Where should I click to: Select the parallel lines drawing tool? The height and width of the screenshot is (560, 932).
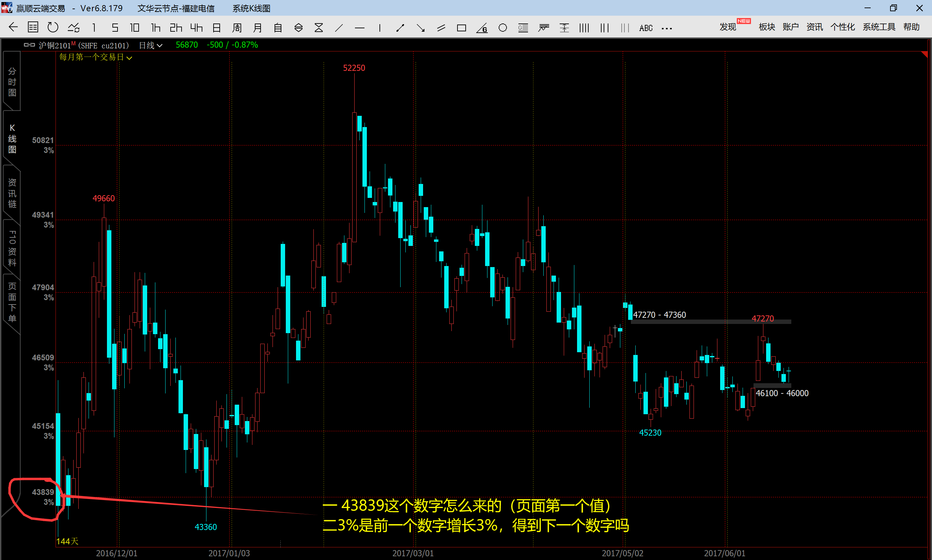441,28
